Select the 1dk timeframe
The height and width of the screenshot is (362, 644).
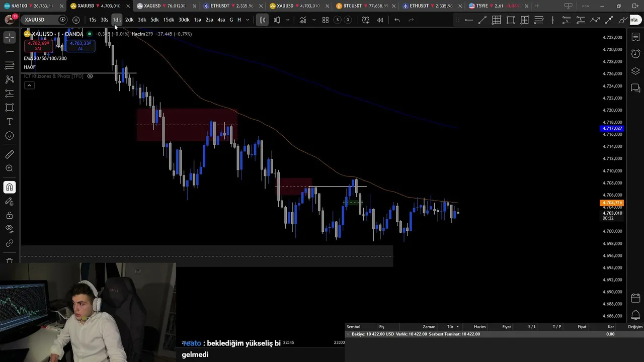117,20
